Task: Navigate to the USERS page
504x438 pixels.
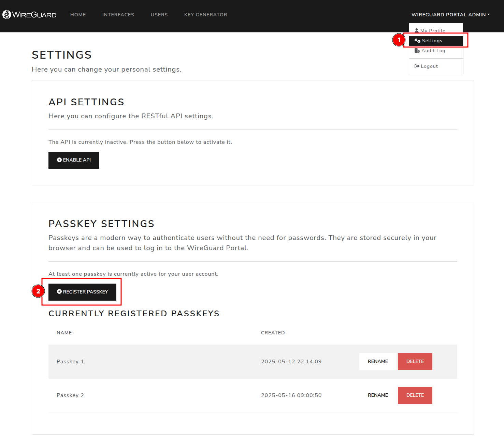Action: click(159, 15)
